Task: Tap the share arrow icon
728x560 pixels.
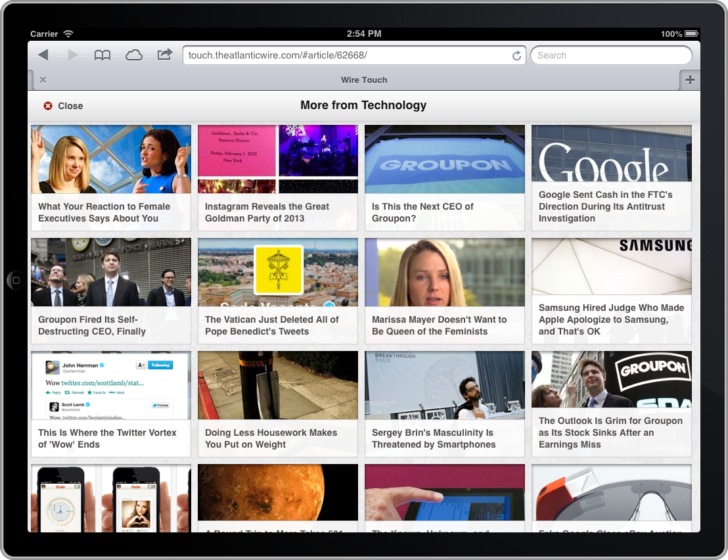Action: (164, 55)
